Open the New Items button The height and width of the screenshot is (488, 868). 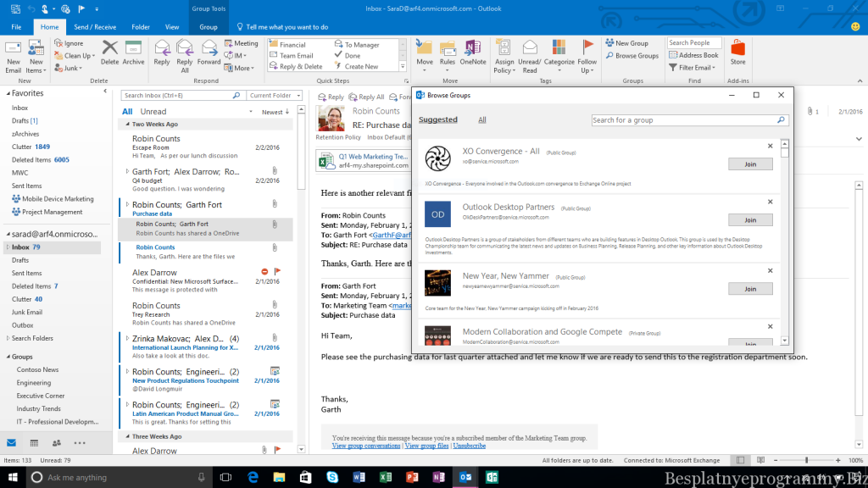(x=36, y=57)
